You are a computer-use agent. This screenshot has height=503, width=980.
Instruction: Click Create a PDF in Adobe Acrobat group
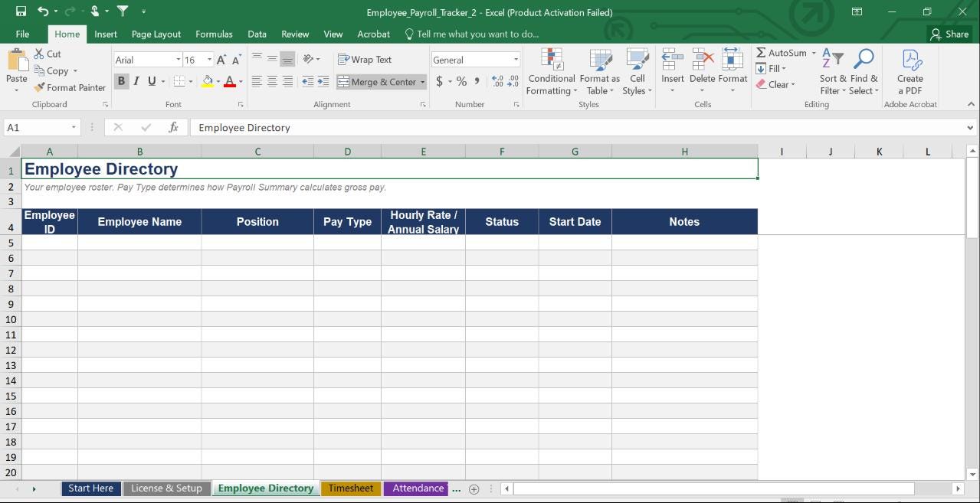(x=910, y=72)
